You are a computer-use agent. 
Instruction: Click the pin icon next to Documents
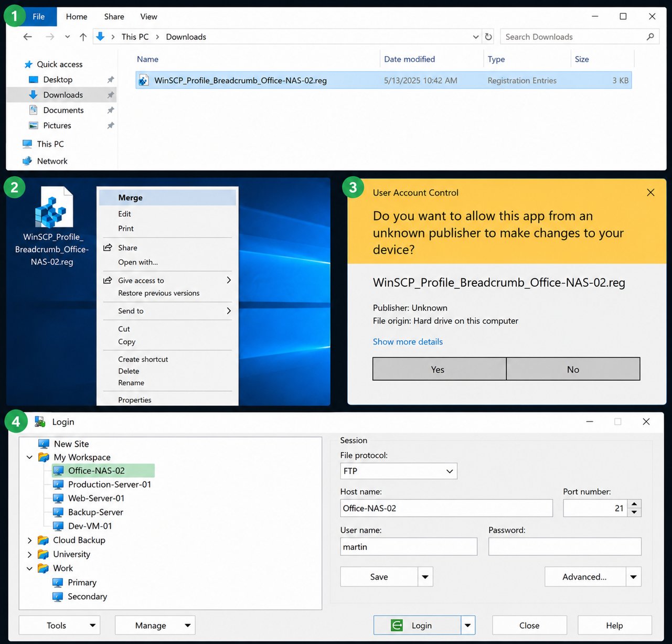(x=110, y=110)
